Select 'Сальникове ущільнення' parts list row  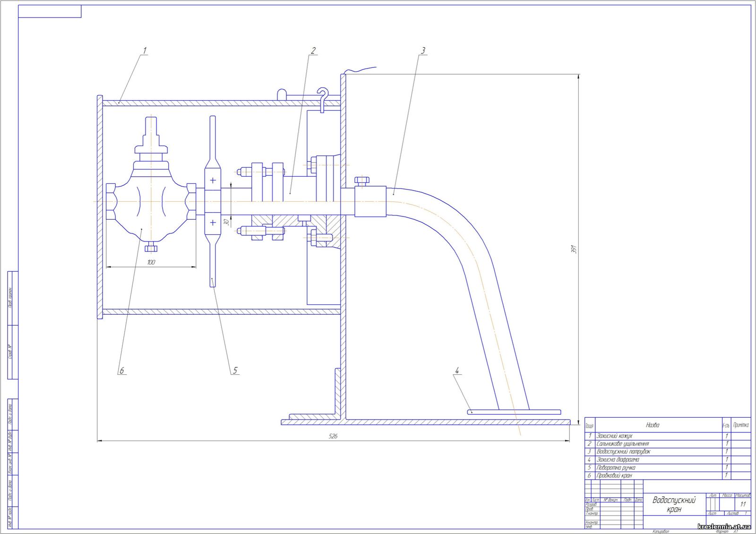coord(622,444)
